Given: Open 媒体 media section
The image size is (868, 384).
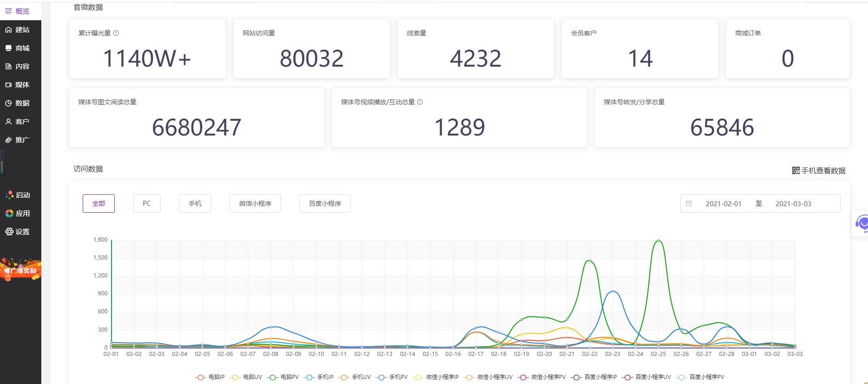Looking at the screenshot, I should click(17, 85).
